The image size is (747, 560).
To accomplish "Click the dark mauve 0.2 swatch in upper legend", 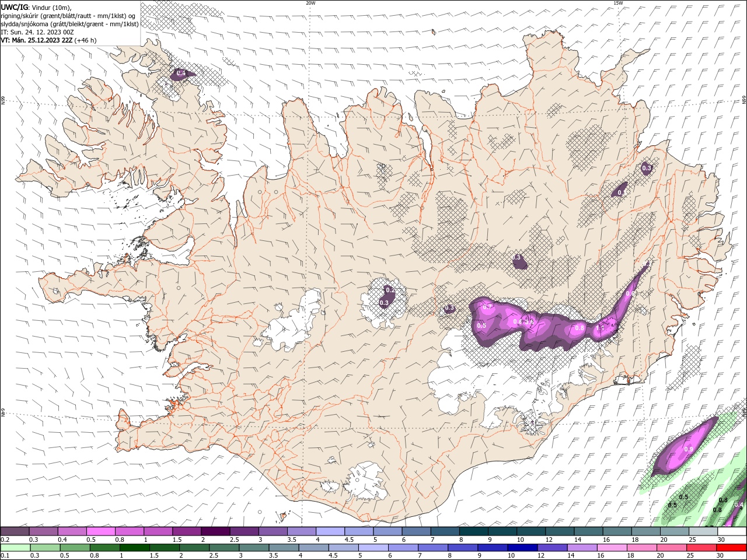I will [15, 531].
